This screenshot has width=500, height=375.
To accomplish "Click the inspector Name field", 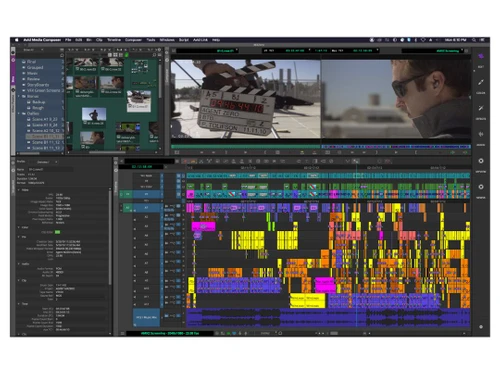I will click(51, 169).
